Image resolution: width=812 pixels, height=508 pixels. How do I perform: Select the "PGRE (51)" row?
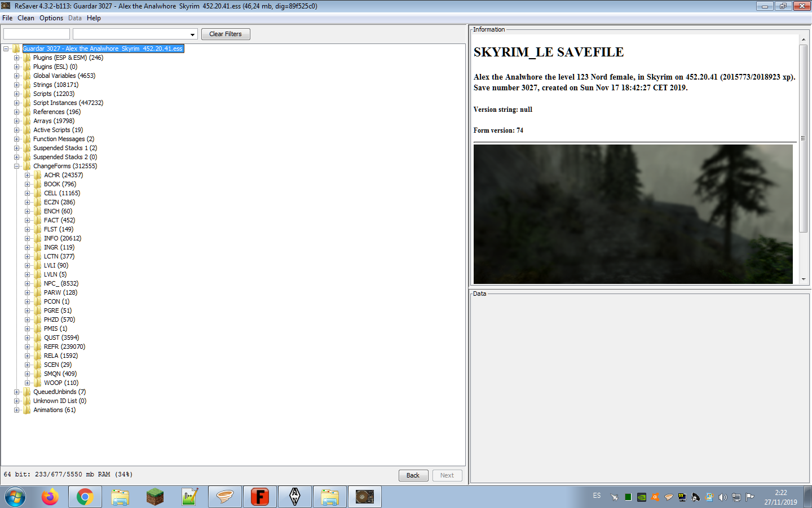coord(58,310)
